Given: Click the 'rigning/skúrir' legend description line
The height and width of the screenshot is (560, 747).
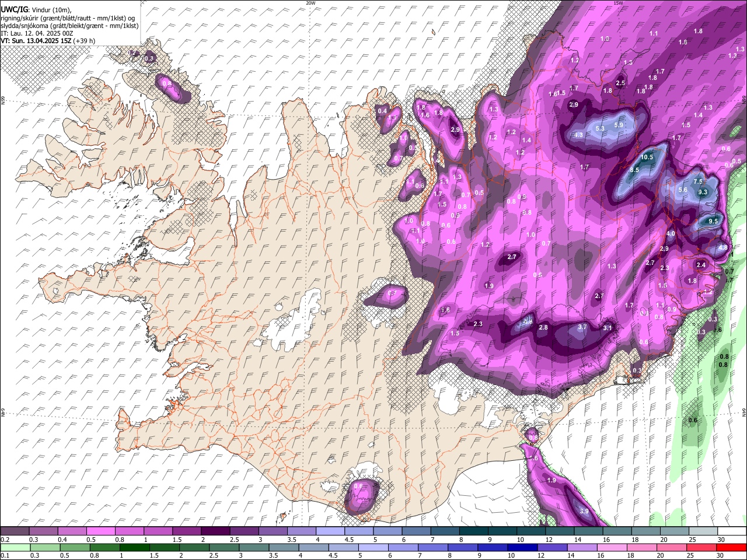Looking at the screenshot, I should [x=68, y=17].
